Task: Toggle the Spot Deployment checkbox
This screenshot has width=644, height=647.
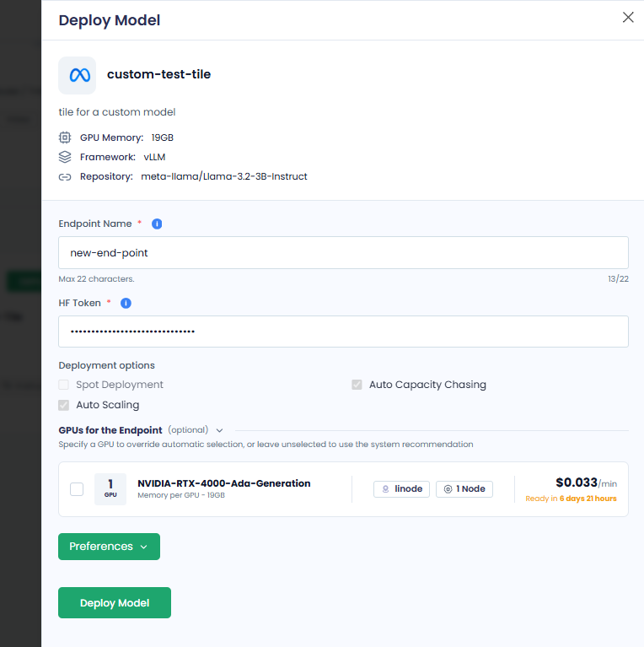Action: tap(63, 385)
